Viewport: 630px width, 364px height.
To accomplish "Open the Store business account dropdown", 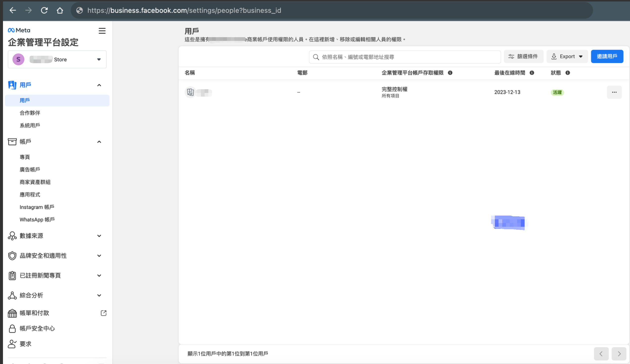I will click(x=57, y=59).
